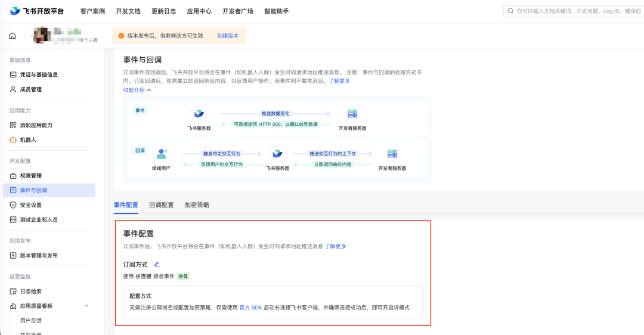This screenshot has width=644, height=335.
Task: Switch to 回调配置 tab
Action: 162,205
